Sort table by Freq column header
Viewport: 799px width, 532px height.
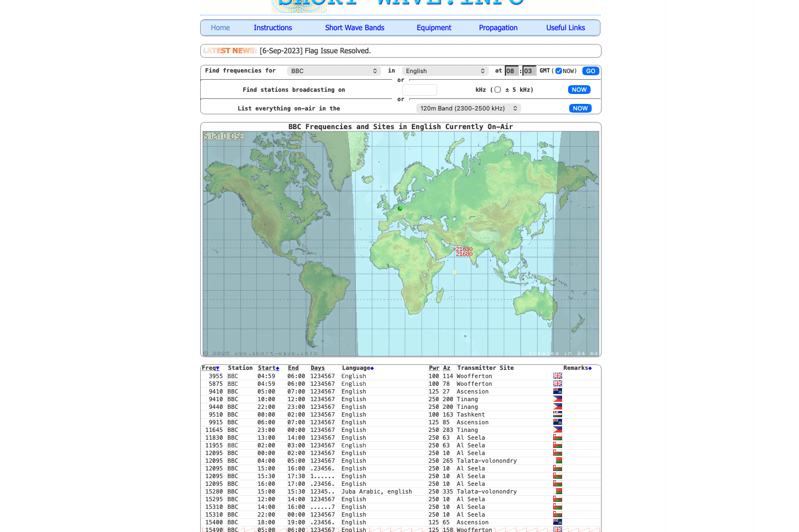click(210, 368)
